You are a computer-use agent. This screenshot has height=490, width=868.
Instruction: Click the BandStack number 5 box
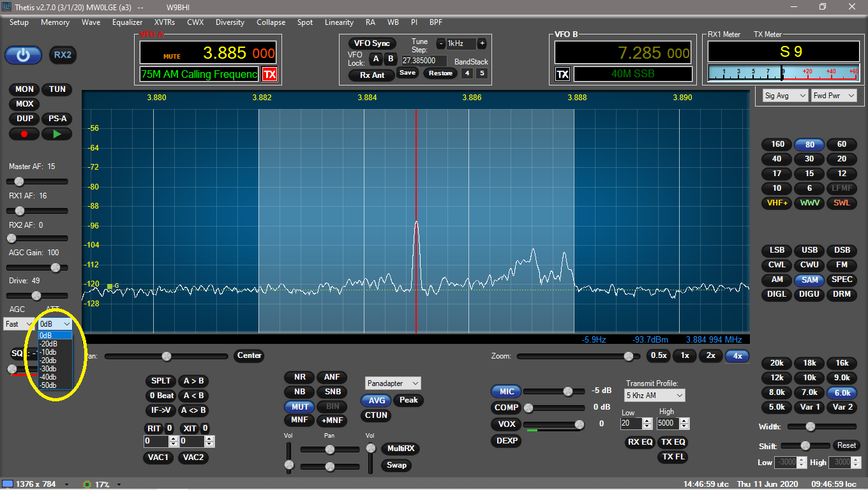click(x=481, y=73)
